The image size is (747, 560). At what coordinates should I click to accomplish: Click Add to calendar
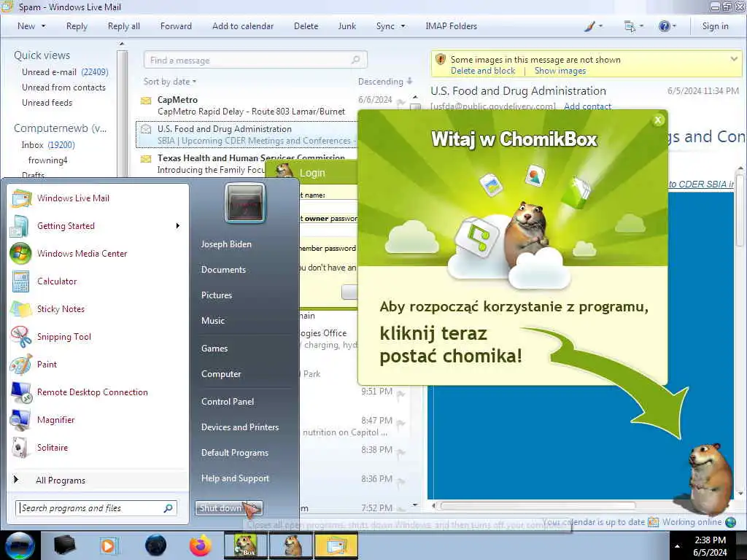(243, 26)
